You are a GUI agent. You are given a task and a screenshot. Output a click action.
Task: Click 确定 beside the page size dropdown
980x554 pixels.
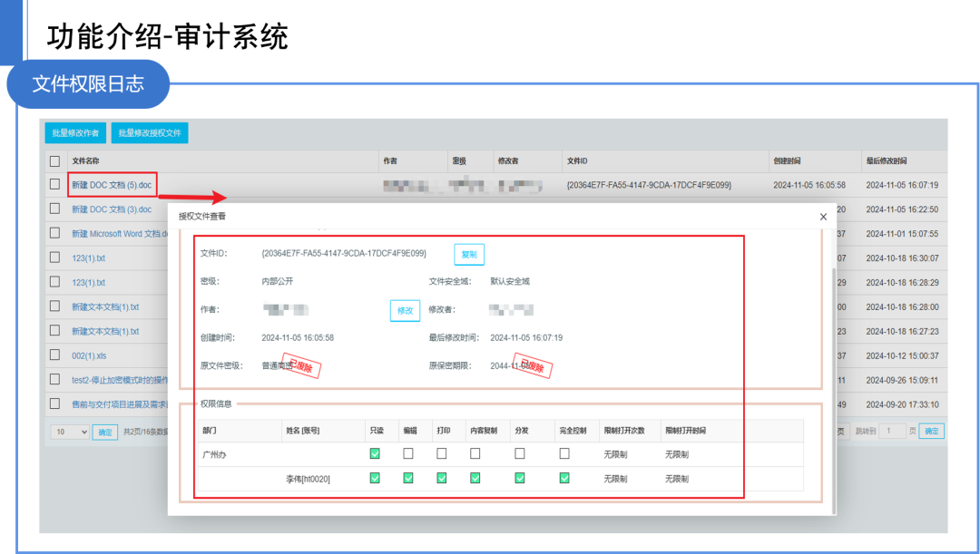[105, 432]
